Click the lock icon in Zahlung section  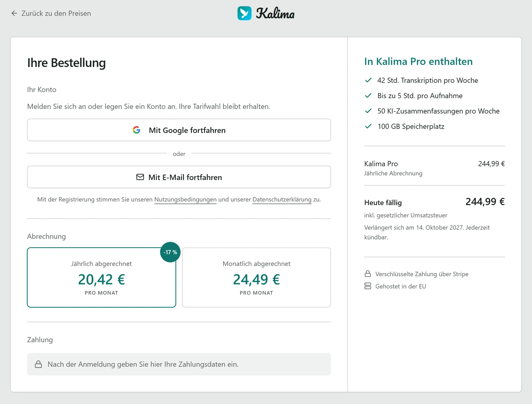[39, 364]
